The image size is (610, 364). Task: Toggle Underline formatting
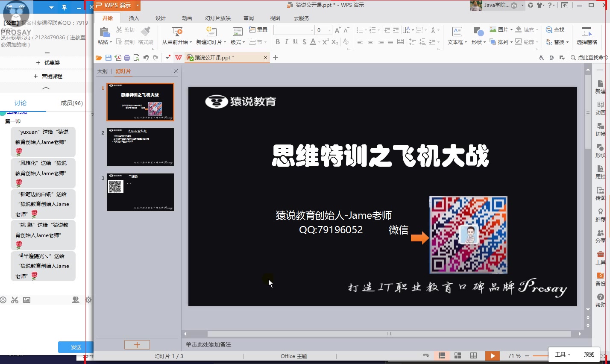click(x=295, y=42)
